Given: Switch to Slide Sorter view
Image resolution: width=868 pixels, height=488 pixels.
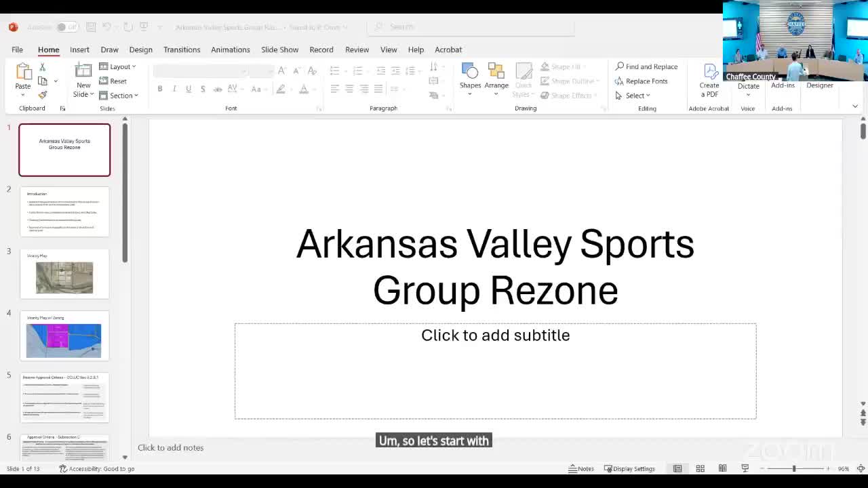Looking at the screenshot, I should point(701,468).
